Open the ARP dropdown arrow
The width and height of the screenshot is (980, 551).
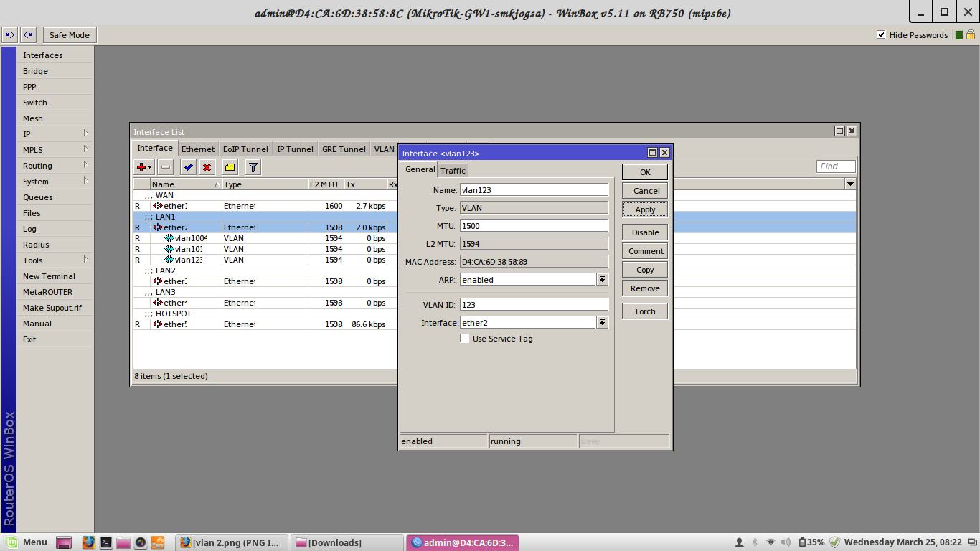coord(603,280)
